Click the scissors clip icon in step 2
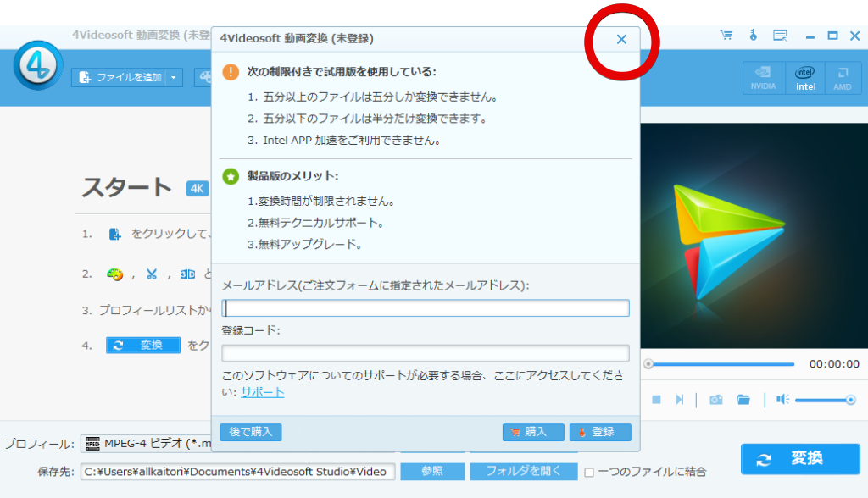 point(152,274)
